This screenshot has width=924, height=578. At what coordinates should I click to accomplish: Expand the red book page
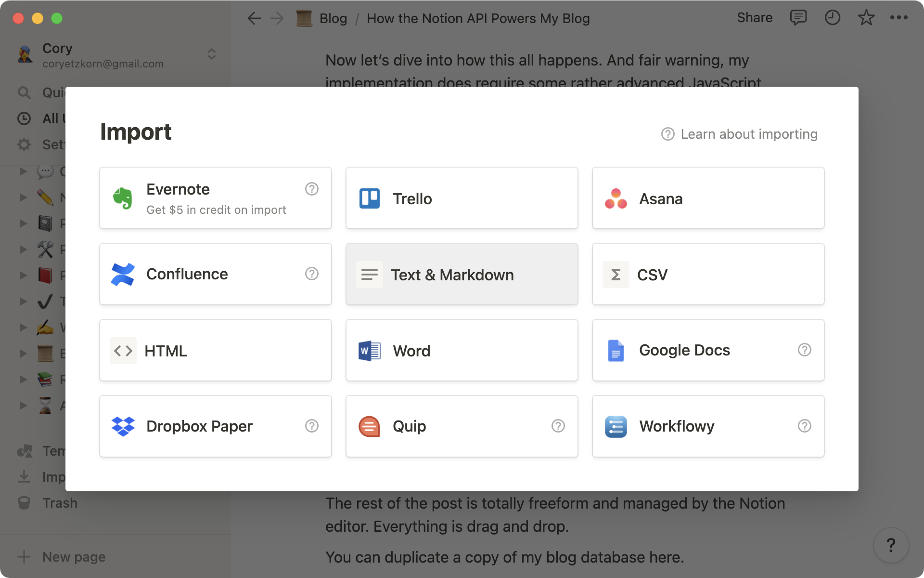(x=23, y=275)
